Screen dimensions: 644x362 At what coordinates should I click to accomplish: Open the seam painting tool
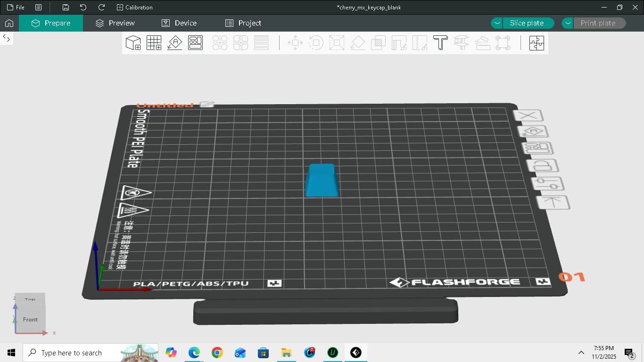420,43
